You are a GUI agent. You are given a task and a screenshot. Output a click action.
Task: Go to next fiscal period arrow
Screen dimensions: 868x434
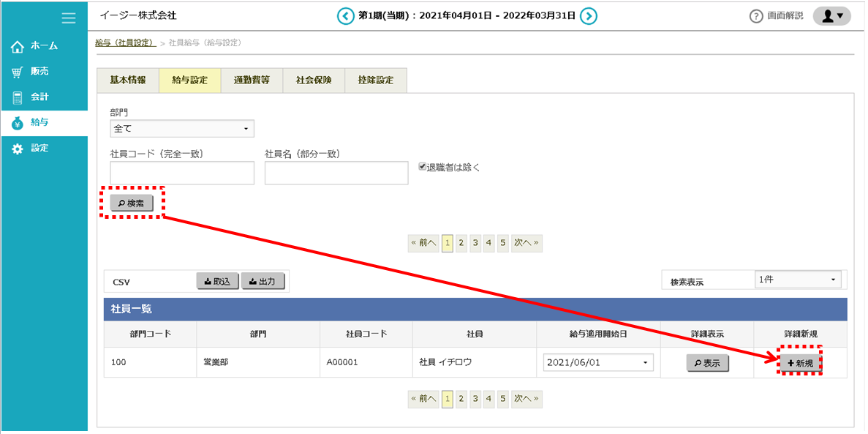click(x=589, y=16)
